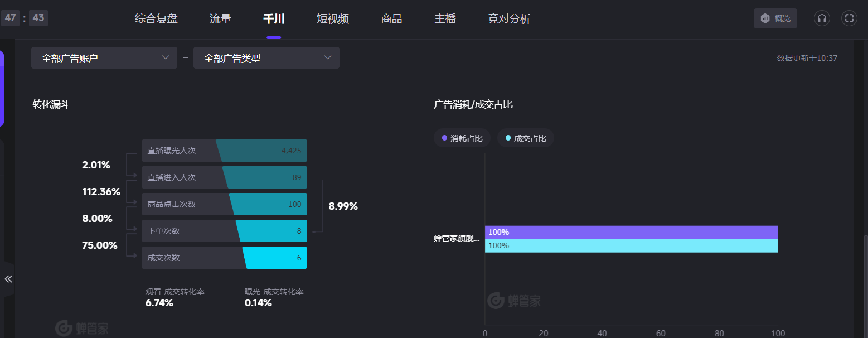Switch to the 竞对分析 tab
Image resolution: width=868 pixels, height=338 pixels.
(x=509, y=18)
